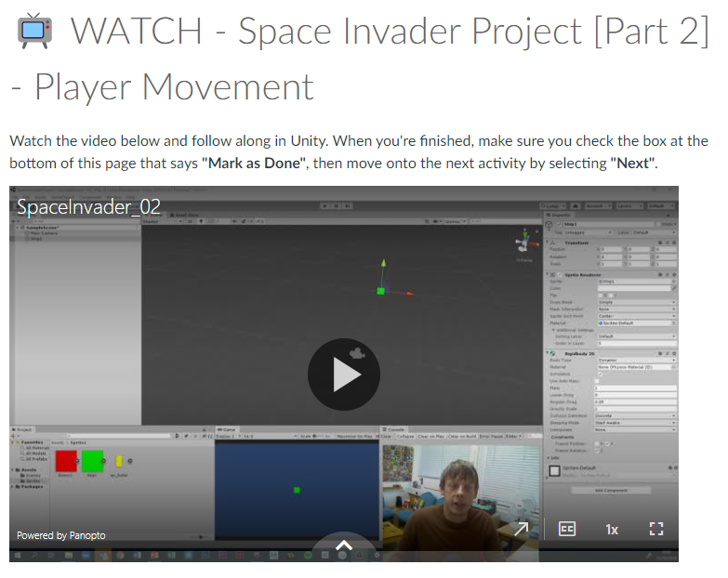Change the 1x playback speed
The height and width of the screenshot is (578, 728).
(612, 529)
